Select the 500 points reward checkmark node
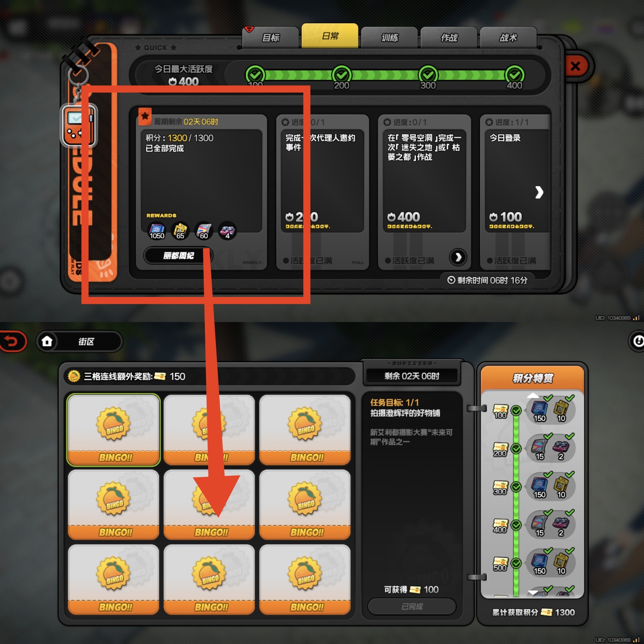The image size is (644, 644). 516,563
